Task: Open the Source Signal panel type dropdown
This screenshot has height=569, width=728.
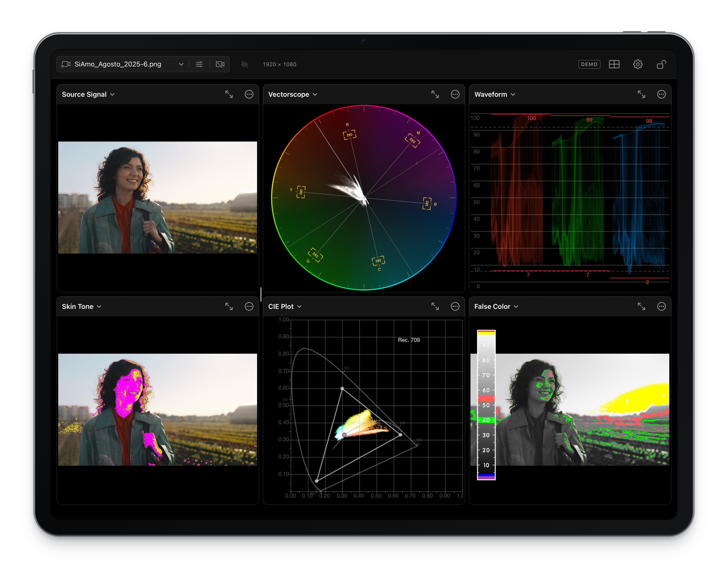Action: point(88,94)
